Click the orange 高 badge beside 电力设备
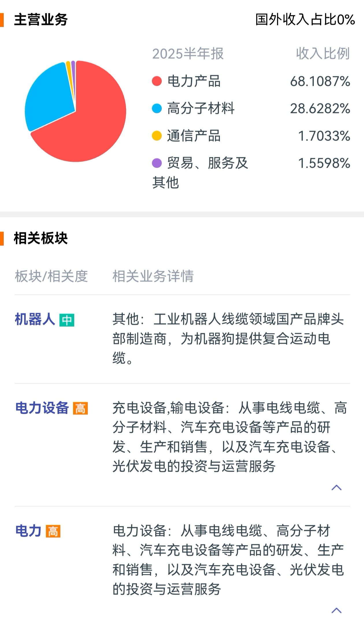364x624 pixels. pyautogui.click(x=80, y=408)
